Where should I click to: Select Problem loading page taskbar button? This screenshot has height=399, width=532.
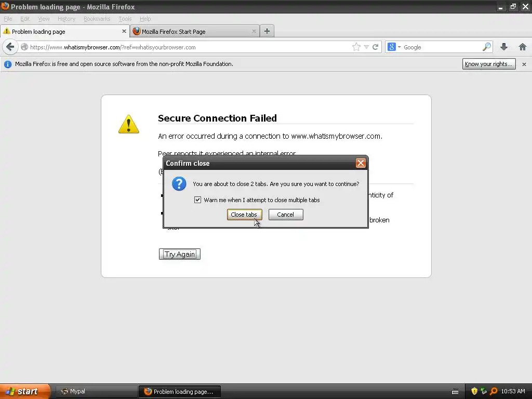tap(180, 391)
